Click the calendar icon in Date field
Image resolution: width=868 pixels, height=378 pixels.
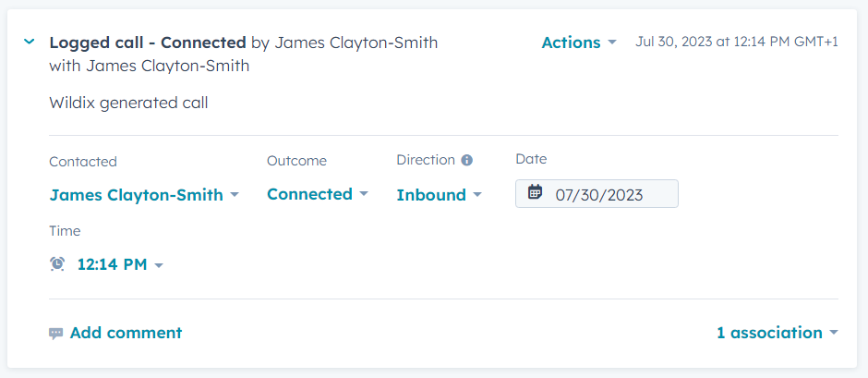pyautogui.click(x=535, y=193)
